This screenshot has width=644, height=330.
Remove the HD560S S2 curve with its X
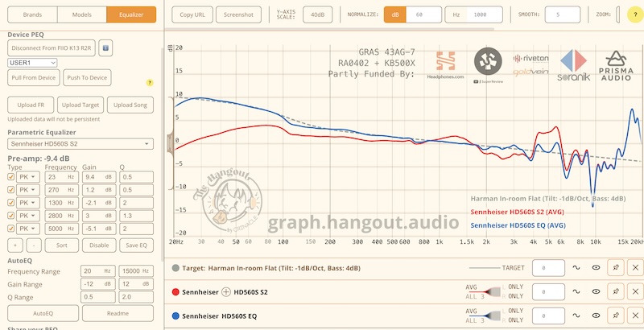(x=635, y=292)
